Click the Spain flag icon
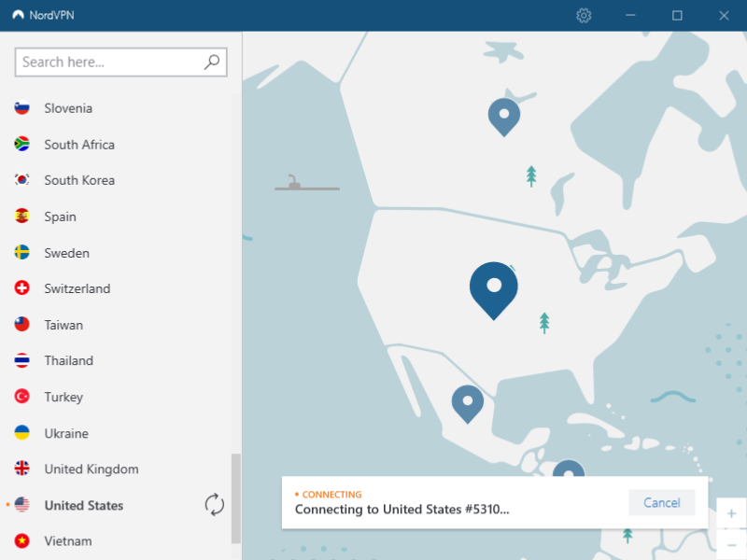747x560 pixels. pos(21,217)
